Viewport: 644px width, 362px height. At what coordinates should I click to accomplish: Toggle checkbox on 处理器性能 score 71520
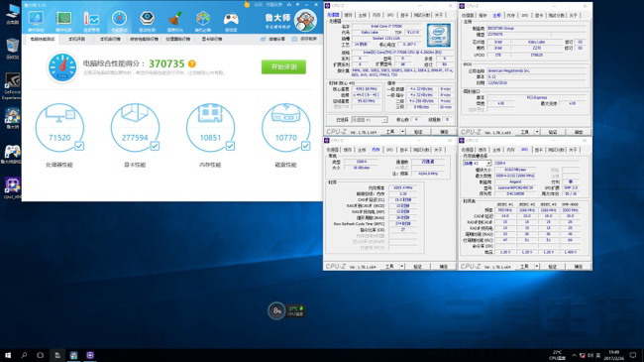point(79,146)
